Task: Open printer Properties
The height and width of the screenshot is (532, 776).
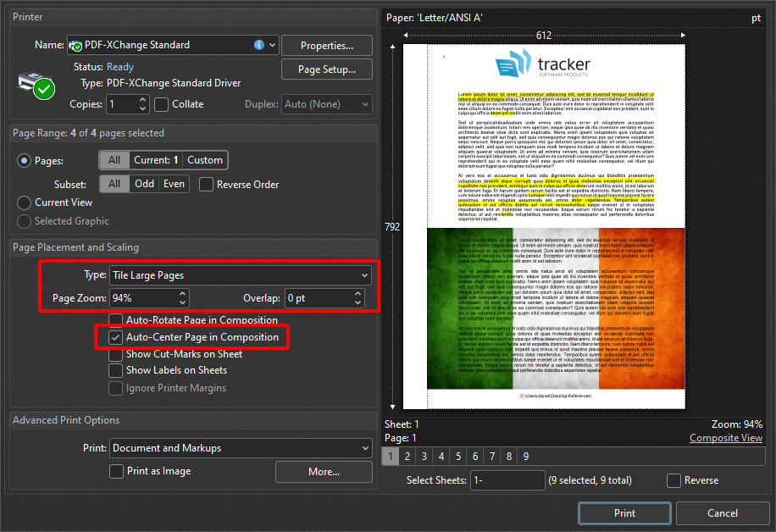Action: click(327, 45)
